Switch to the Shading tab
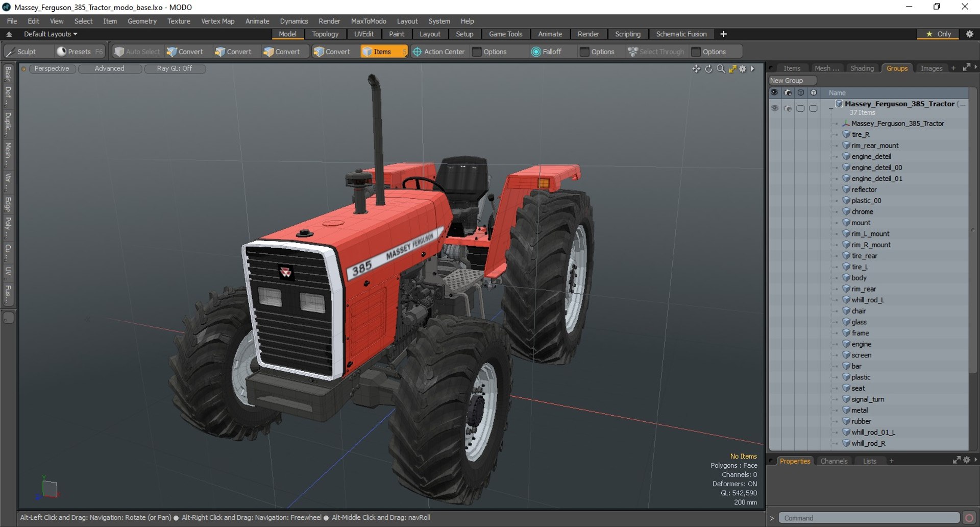The image size is (980, 527). 862,68
